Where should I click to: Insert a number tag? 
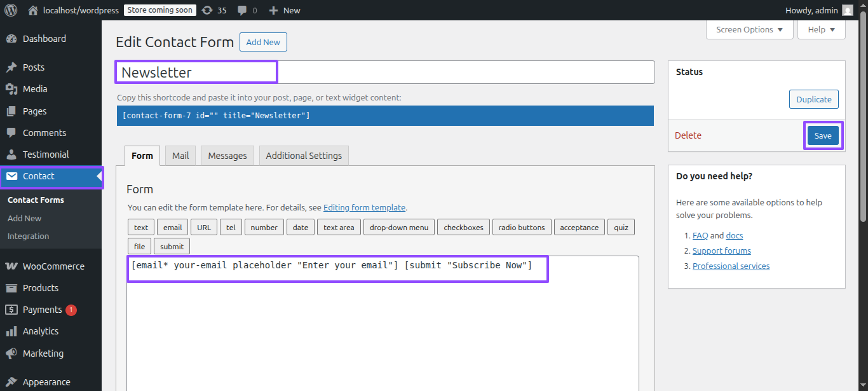pyautogui.click(x=264, y=228)
